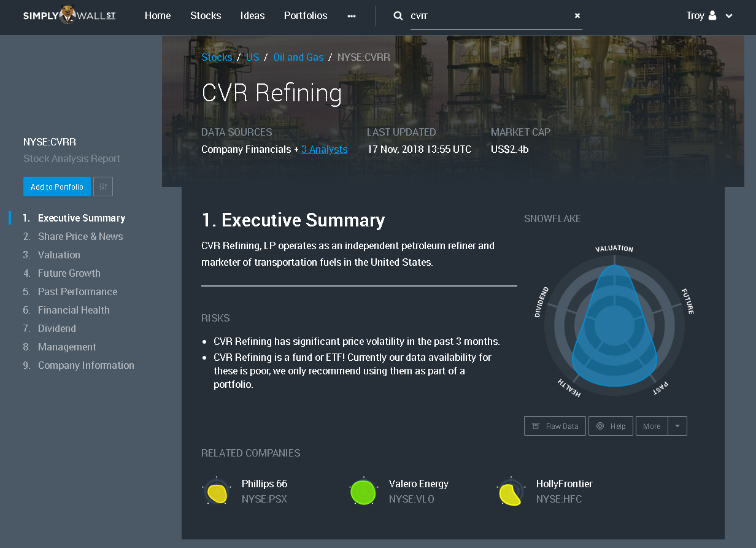
Task: Open the HollyFrontier related company
Action: (x=565, y=484)
